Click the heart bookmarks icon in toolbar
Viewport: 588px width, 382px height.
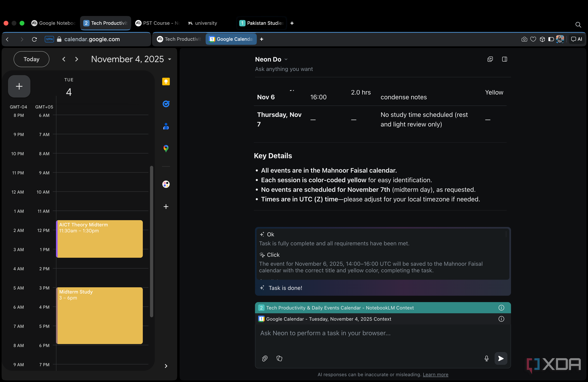click(x=533, y=39)
